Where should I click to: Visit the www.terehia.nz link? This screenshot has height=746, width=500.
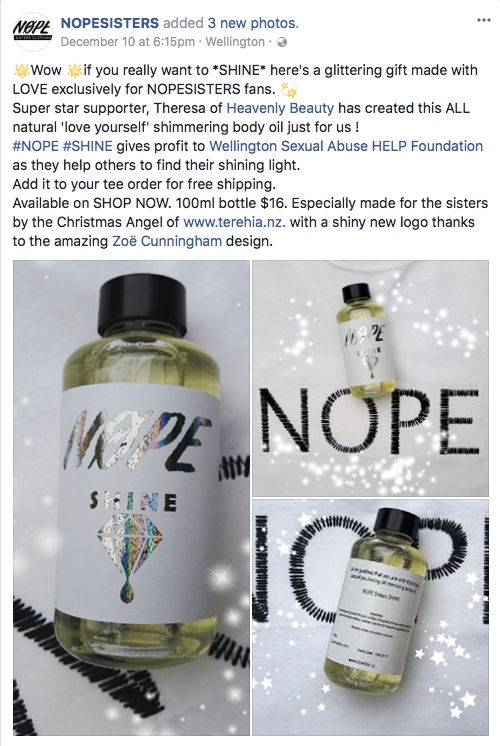pyautogui.click(x=234, y=222)
